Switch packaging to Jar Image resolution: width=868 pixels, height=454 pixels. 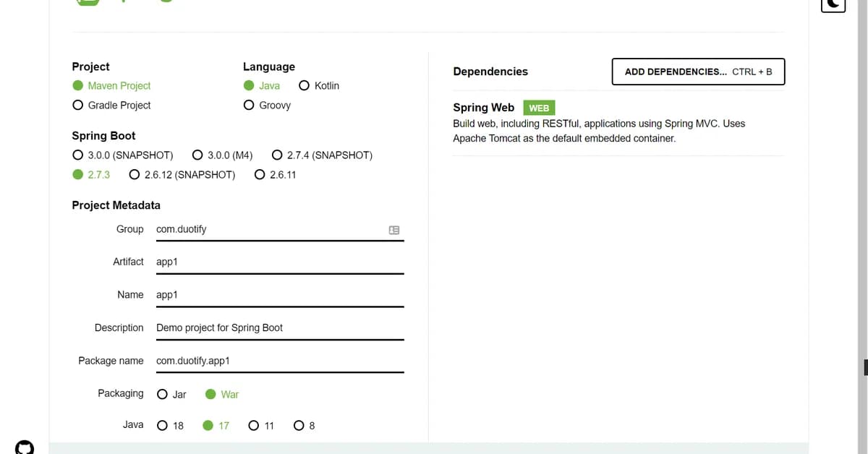pyautogui.click(x=162, y=394)
